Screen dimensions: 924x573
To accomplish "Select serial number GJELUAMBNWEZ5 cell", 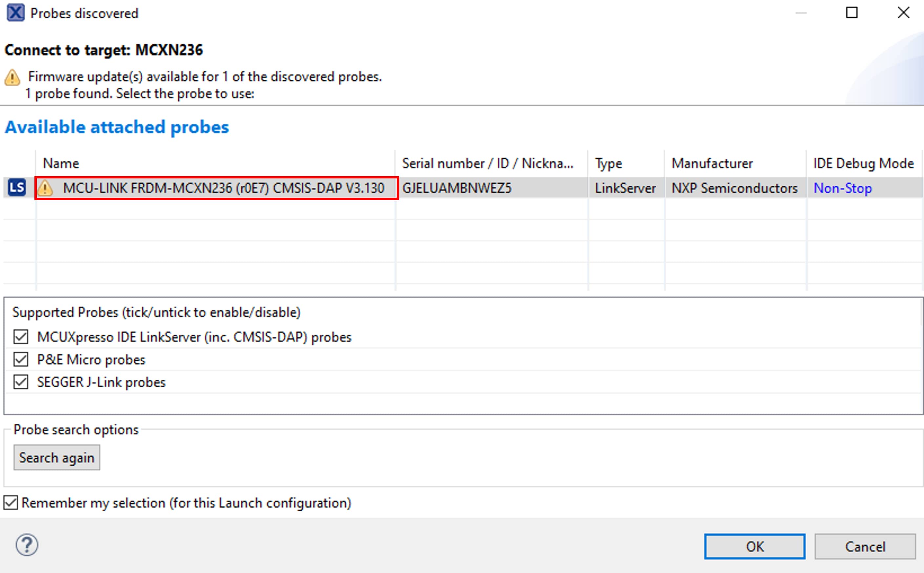I will click(456, 188).
